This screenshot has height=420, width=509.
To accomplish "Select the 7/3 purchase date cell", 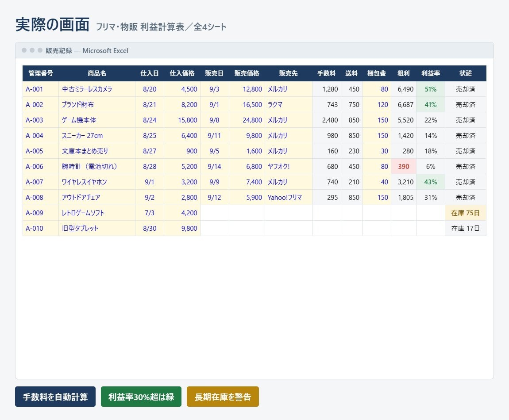I will 150,213.
